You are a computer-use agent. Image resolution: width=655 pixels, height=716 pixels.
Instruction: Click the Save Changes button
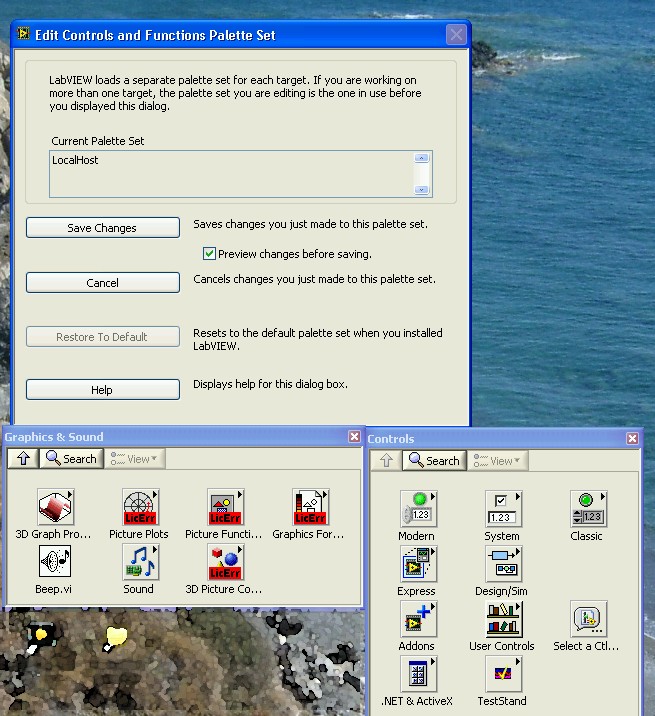103,228
